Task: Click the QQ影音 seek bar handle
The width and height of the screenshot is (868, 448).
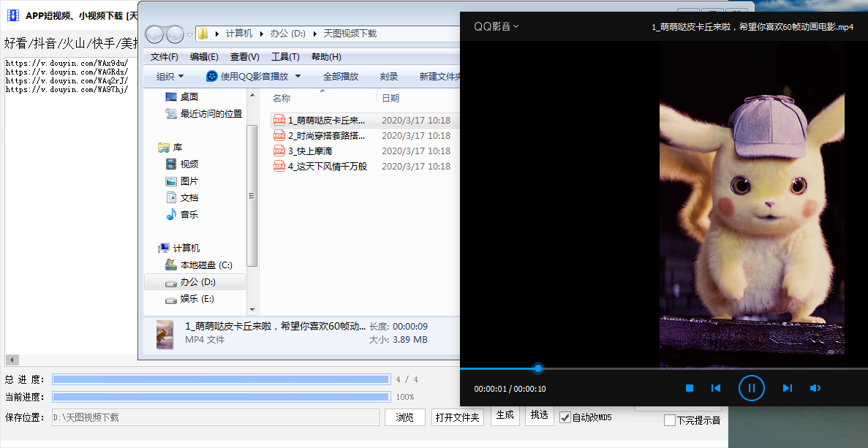Action: click(537, 368)
